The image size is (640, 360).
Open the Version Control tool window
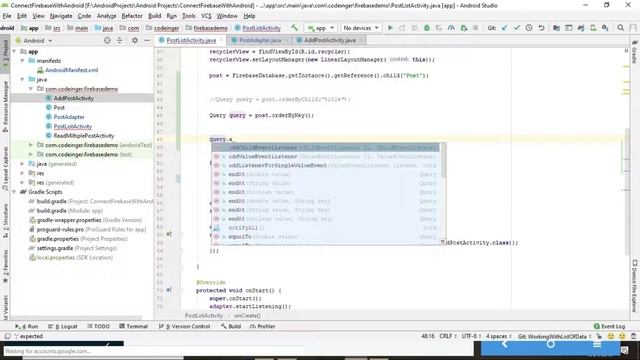tap(184, 327)
